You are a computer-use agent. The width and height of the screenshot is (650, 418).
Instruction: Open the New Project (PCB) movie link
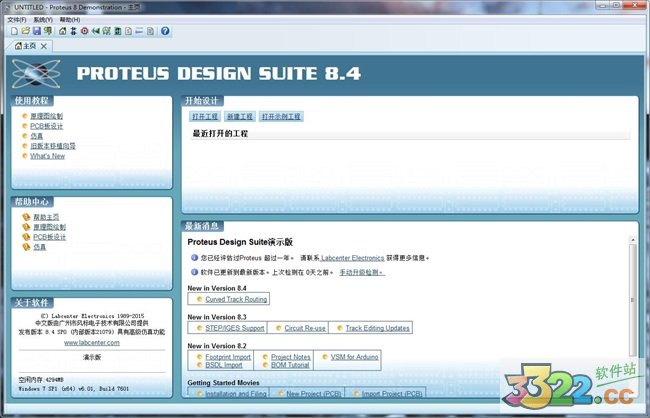[x=313, y=394]
